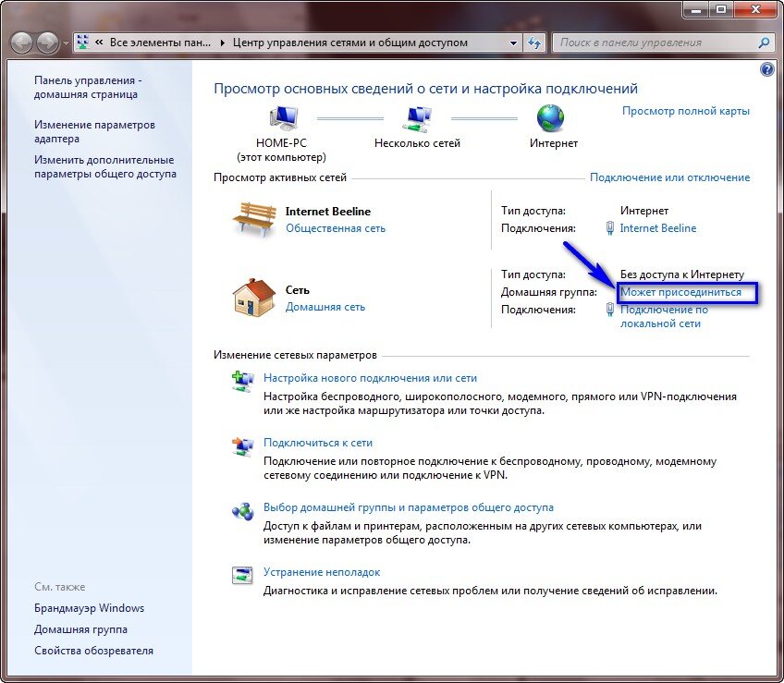784x683 pixels.
Task: Click the 'Подключиться к сети' icon
Action: click(242, 446)
